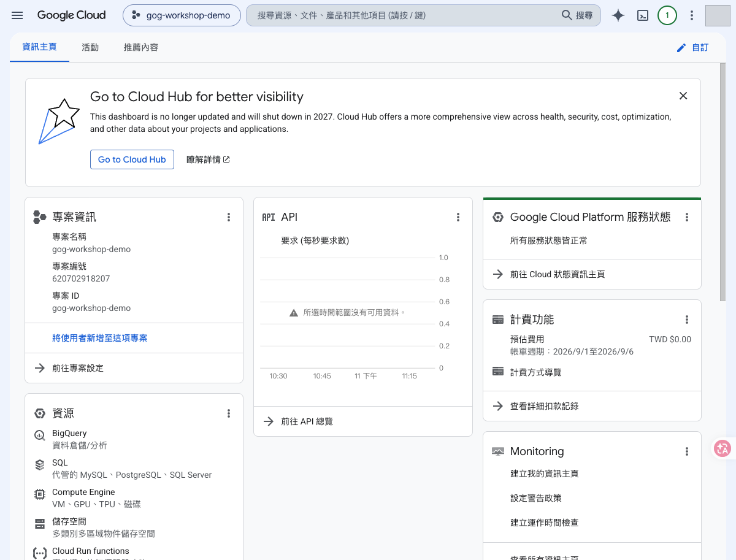This screenshot has width=736, height=560.
Task: Click the page vertical scrollbar
Action: [723, 181]
